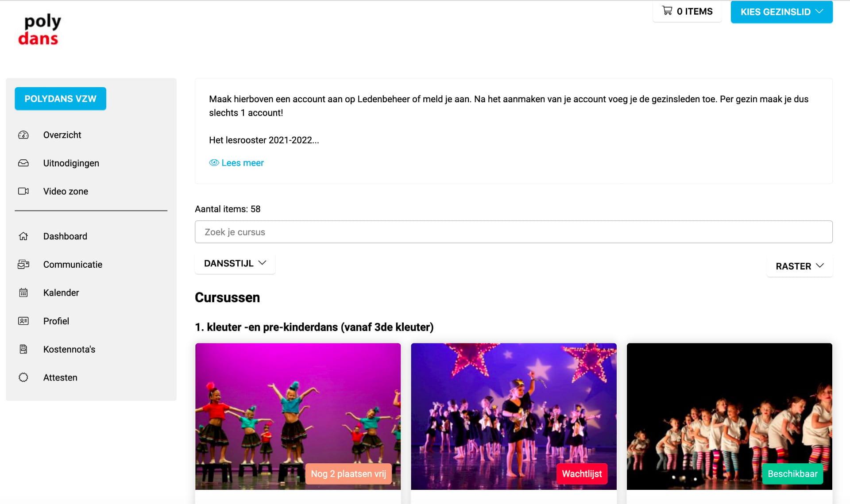
Task: Click the red Wachtlijst badge
Action: [582, 474]
